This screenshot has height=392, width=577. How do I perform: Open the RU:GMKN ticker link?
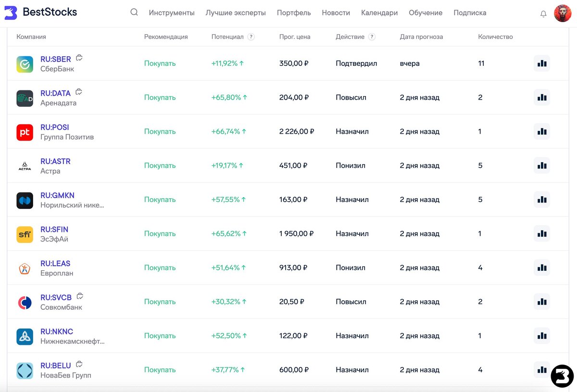click(x=57, y=196)
